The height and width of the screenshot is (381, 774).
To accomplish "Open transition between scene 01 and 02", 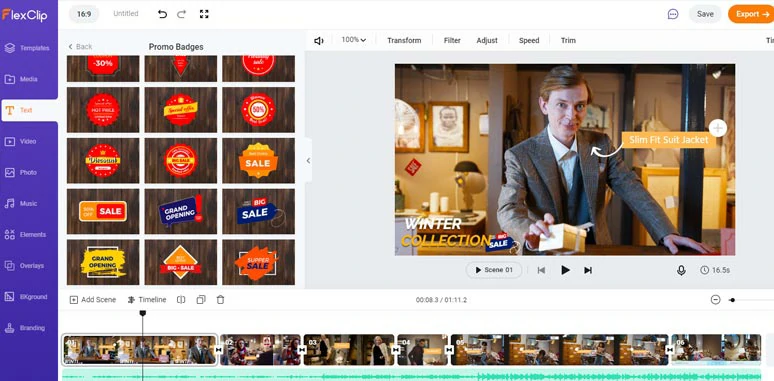I will [x=219, y=349].
